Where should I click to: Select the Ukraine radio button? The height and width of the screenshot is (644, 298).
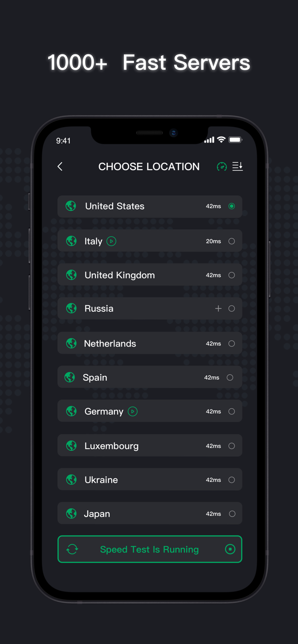click(232, 480)
